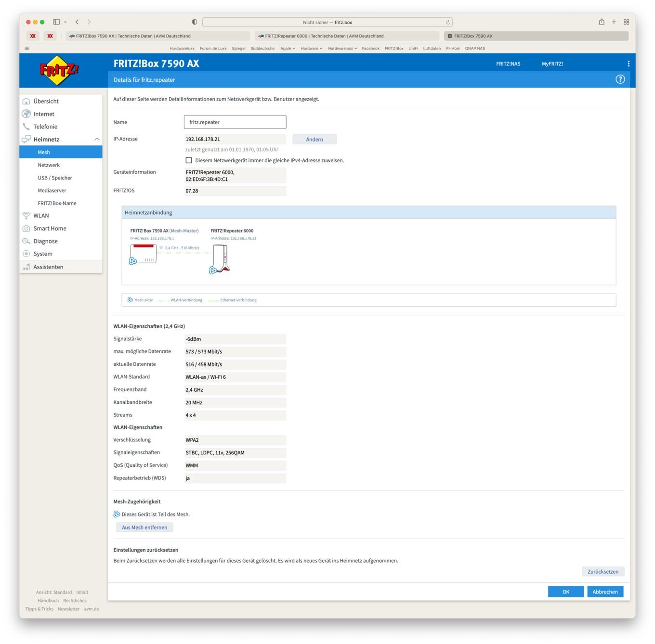Open second pinned tab with red XX icon
Image resolution: width=655 pixels, height=644 pixels.
50,36
